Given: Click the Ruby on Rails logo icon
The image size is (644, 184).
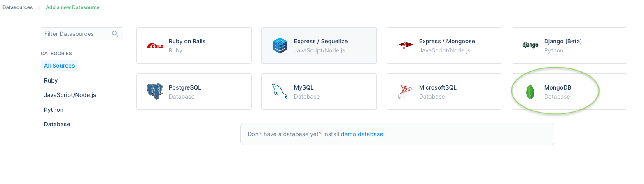Looking at the screenshot, I should tap(155, 46).
